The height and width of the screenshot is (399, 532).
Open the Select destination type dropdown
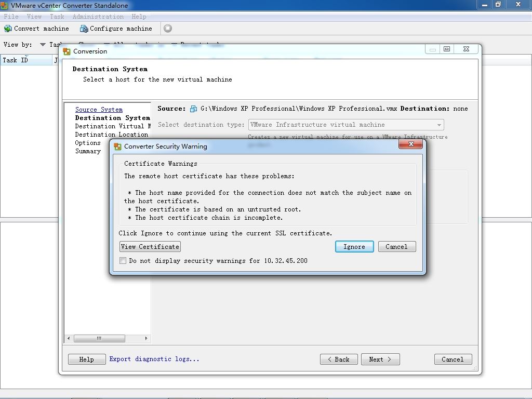[x=346, y=125]
